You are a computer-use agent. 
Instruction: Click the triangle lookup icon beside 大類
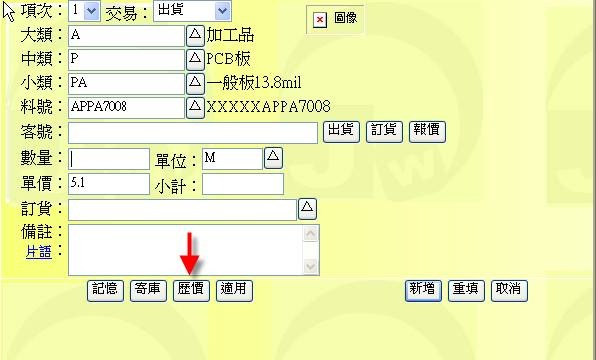click(195, 36)
